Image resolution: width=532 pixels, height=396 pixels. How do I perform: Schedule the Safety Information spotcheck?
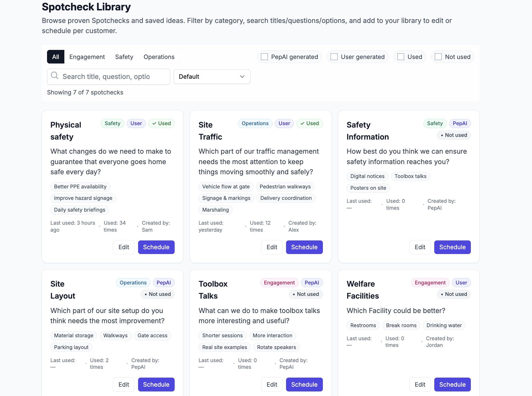pyautogui.click(x=452, y=247)
